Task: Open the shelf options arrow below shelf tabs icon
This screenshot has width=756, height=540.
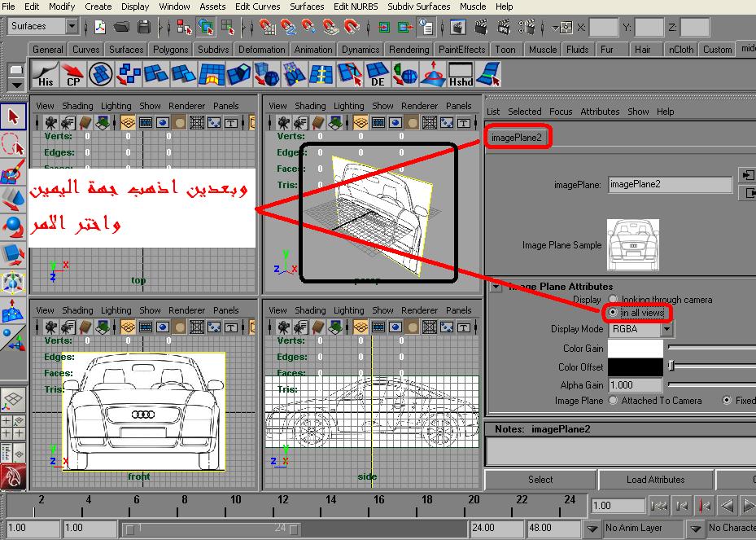Action: (16, 85)
